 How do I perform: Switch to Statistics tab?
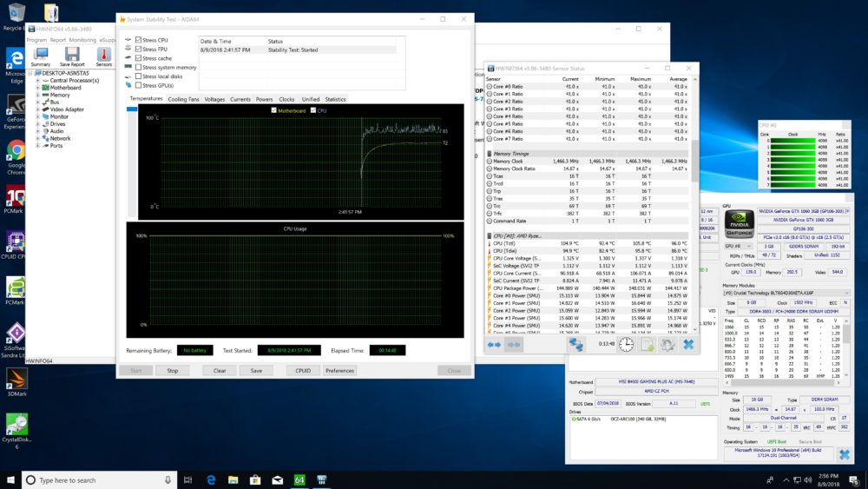(335, 99)
